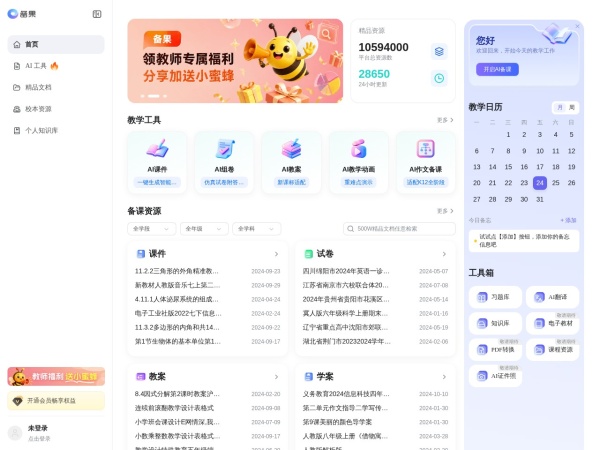Open the teacher benefits banner image
This screenshot has width=600, height=450.
pyautogui.click(x=235, y=61)
